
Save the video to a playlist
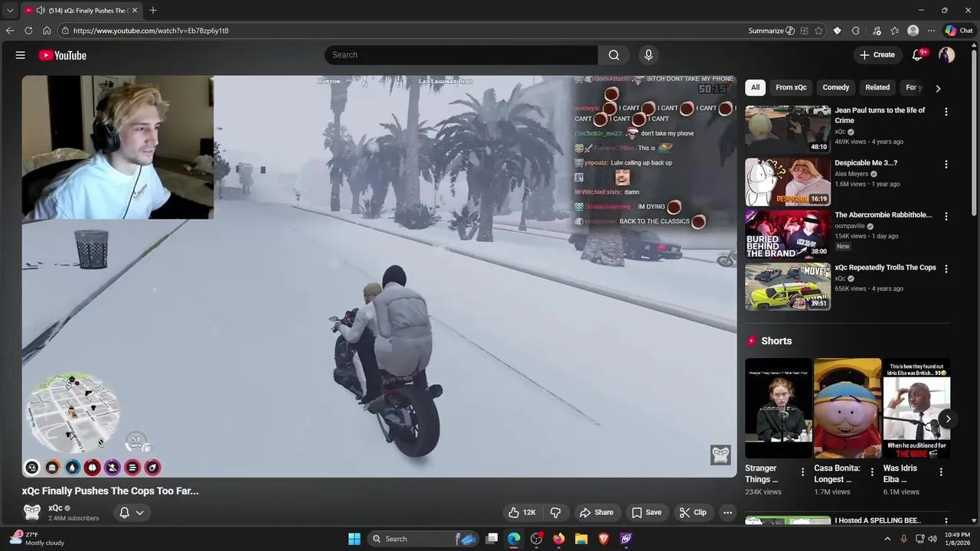point(647,513)
